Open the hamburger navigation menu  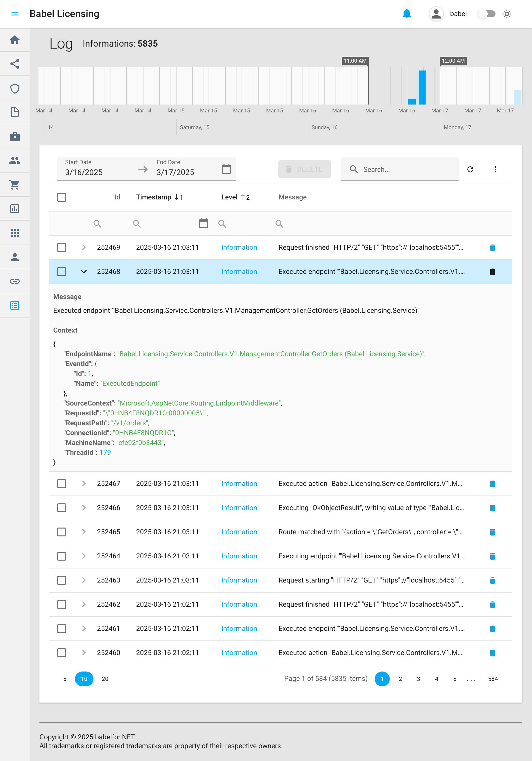15,14
